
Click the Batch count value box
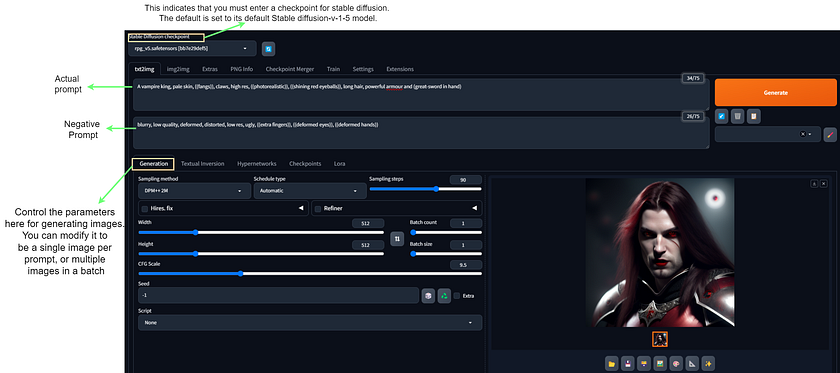(466, 223)
